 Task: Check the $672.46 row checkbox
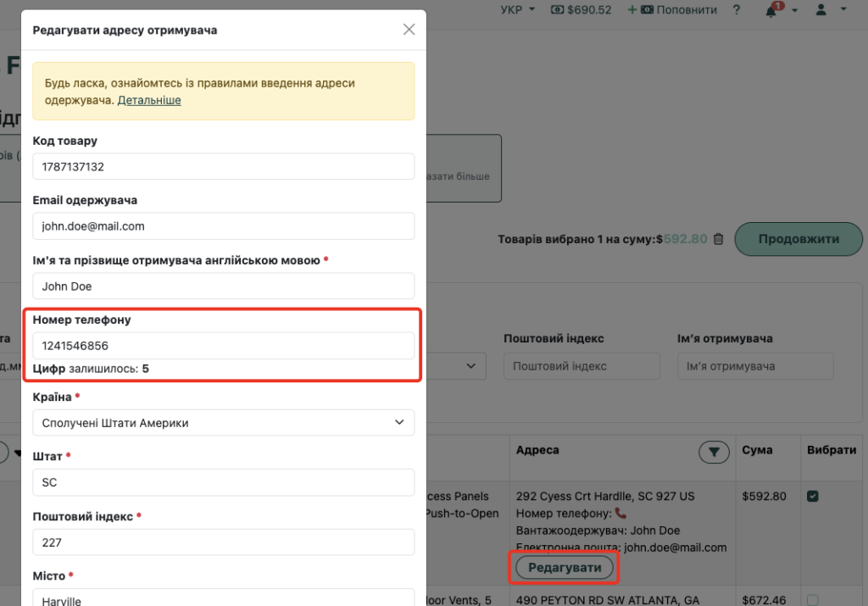813,600
